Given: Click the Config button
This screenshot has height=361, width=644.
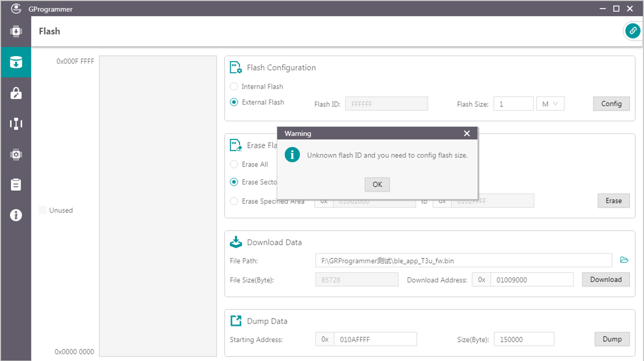Looking at the screenshot, I should [x=611, y=104].
